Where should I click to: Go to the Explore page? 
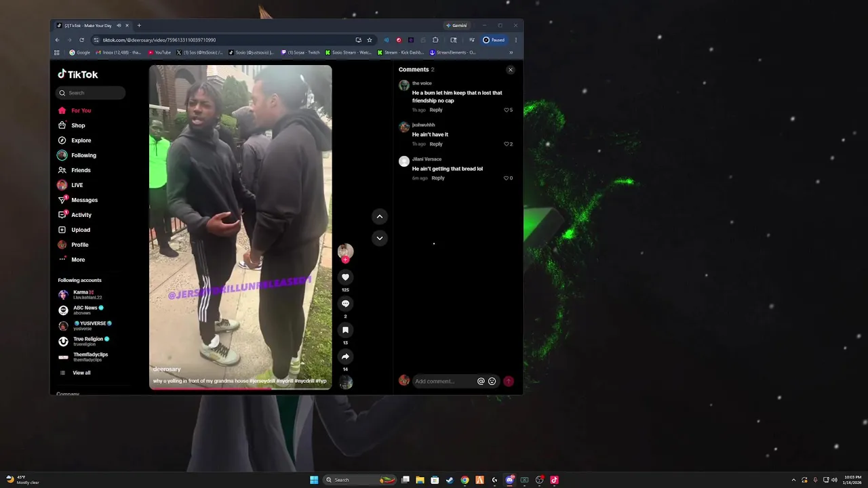(75, 140)
